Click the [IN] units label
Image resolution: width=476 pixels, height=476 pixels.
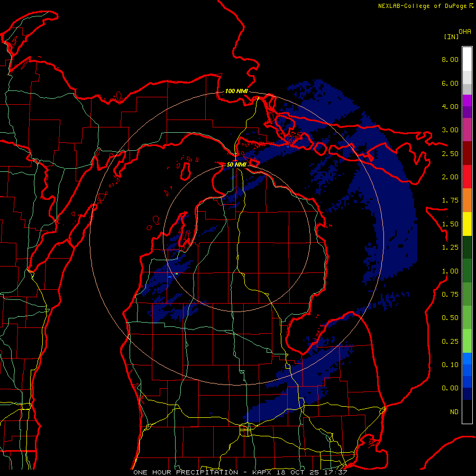(452, 36)
